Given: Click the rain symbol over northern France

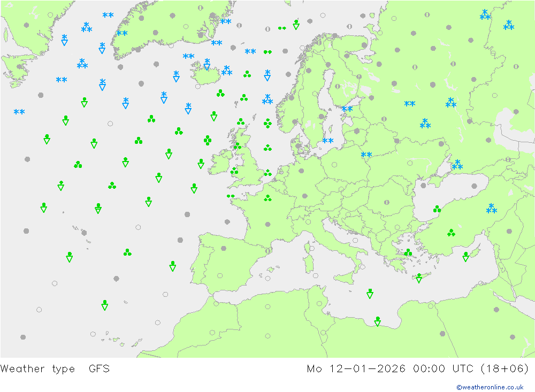Looking at the screenshot, I should coord(267,198).
